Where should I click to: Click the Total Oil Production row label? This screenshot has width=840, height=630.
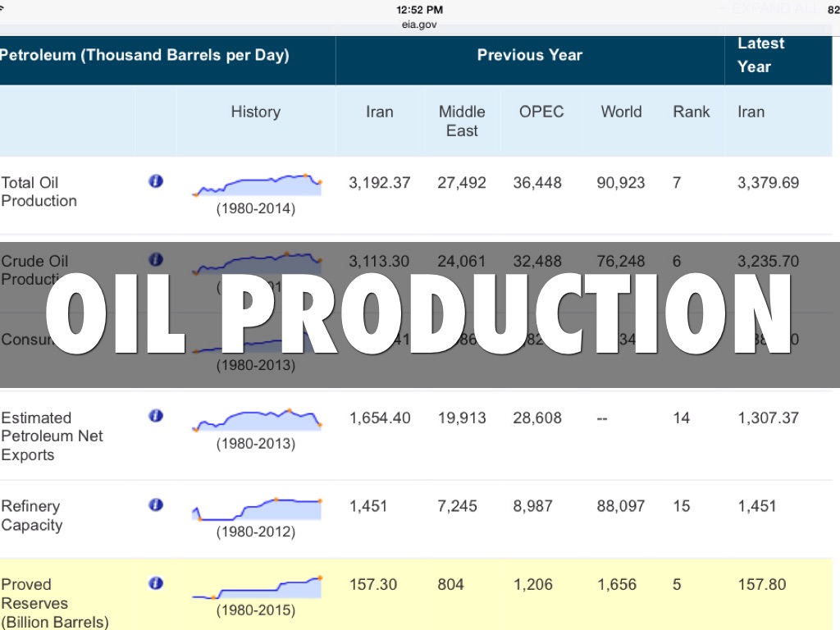39,192
